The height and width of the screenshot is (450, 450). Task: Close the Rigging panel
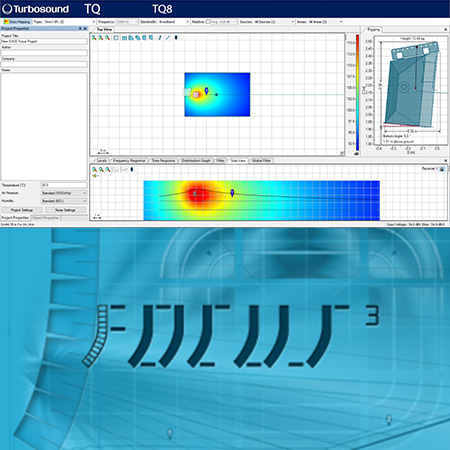pyautogui.click(x=445, y=29)
